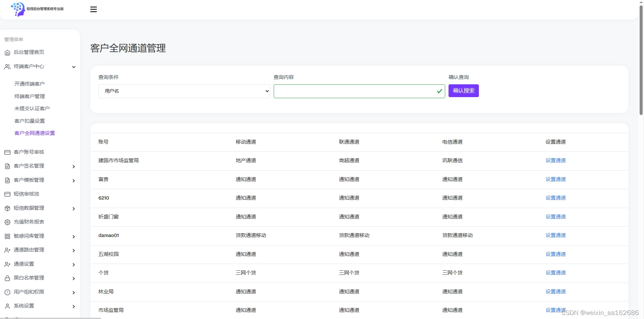
Task: Click the box icon beside 短信数据管理
Action: tap(7, 208)
